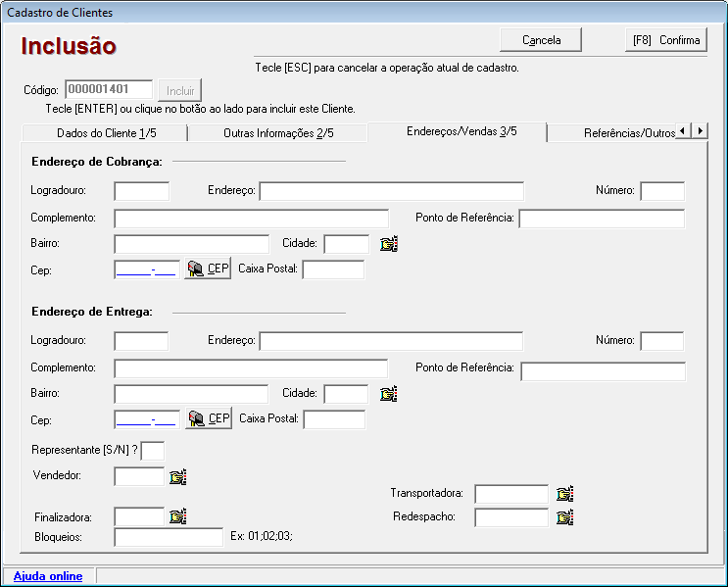Open the Ajuda online link

[x=48, y=576]
